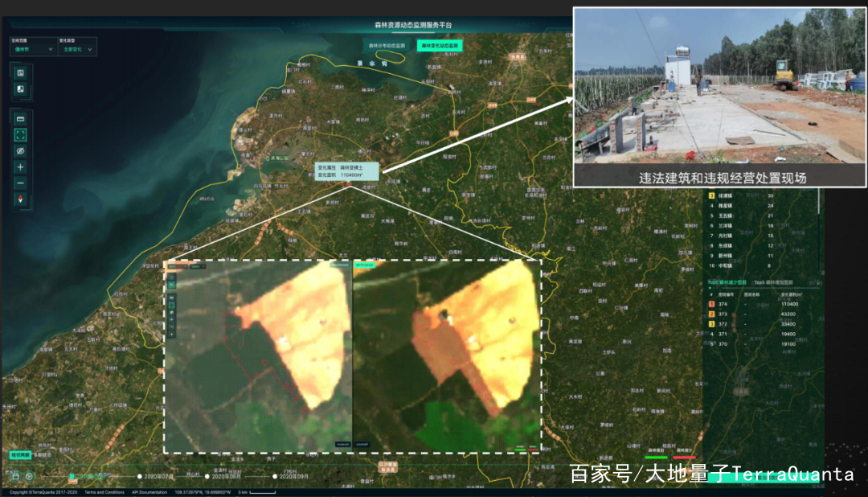Click the red change marker on the map

[x=348, y=184]
